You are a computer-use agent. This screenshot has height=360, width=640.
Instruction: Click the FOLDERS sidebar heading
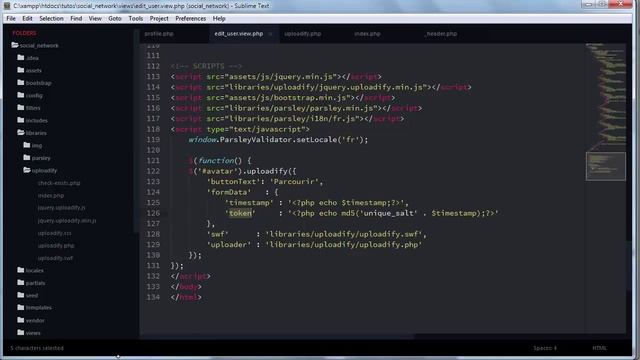pyautogui.click(x=24, y=33)
